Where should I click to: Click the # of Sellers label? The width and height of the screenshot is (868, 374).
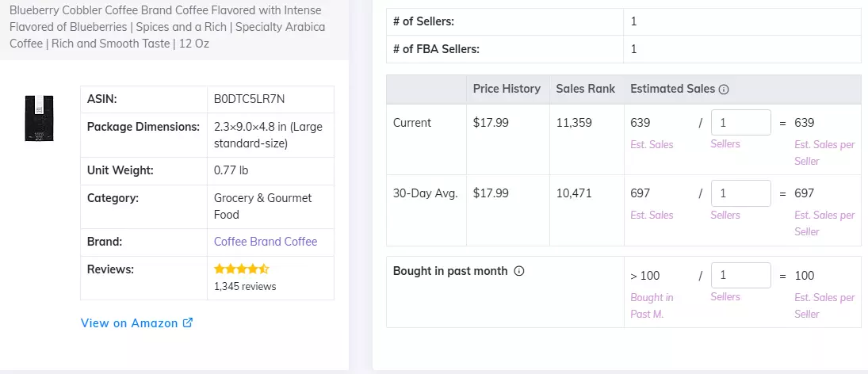(423, 21)
